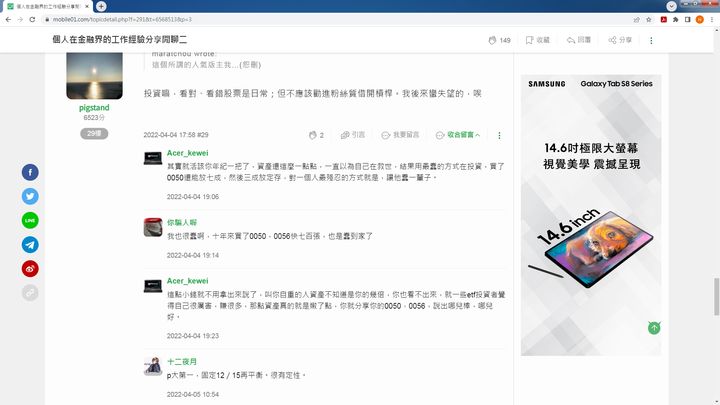Go forward in browser

(20, 19)
